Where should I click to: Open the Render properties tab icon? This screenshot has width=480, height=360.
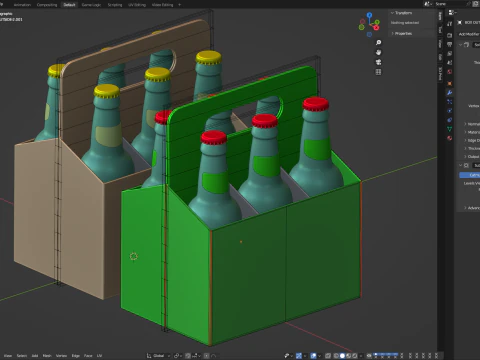[x=450, y=35]
